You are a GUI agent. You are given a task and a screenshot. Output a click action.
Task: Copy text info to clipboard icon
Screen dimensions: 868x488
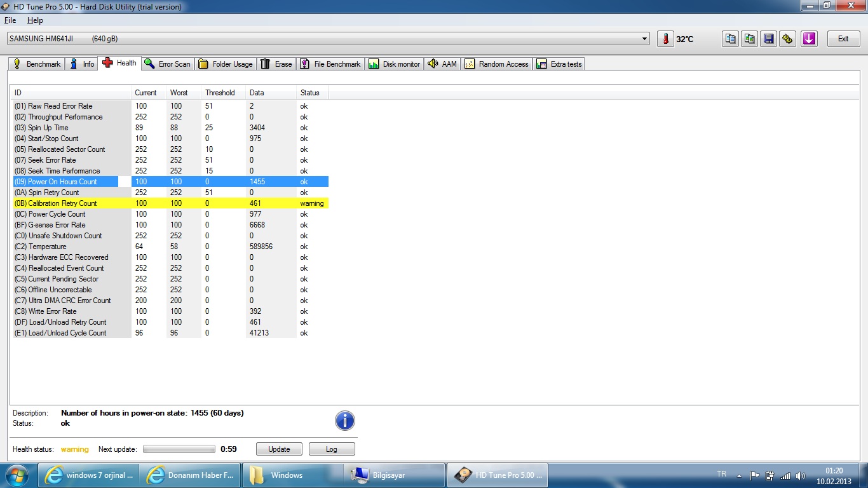pos(731,39)
